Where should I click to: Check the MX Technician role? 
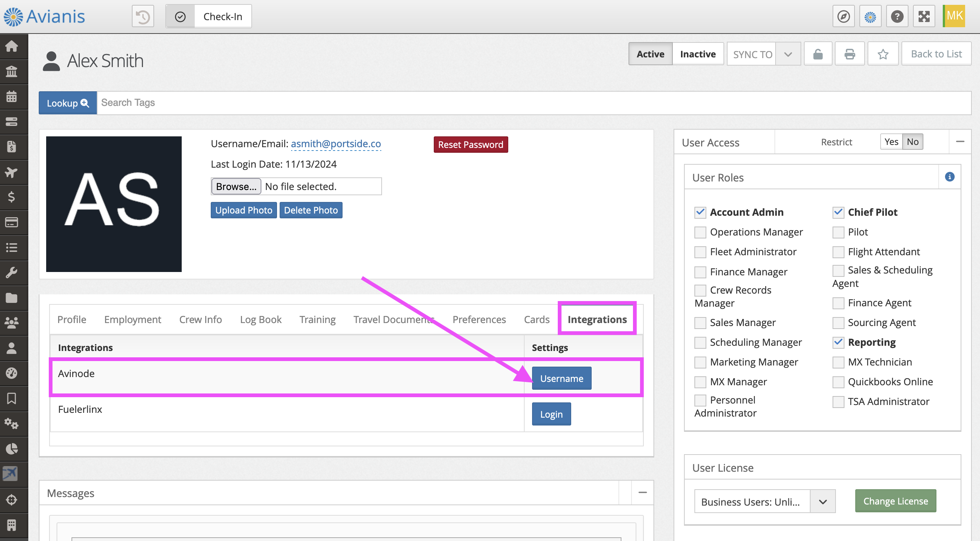[838, 363]
